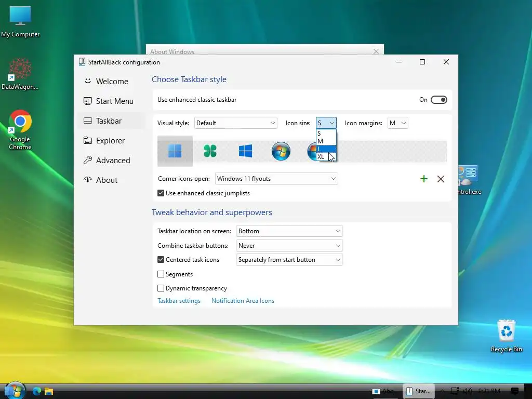This screenshot has width=532, height=399.
Task: Choose XL in icon size list
Action: tap(326, 157)
